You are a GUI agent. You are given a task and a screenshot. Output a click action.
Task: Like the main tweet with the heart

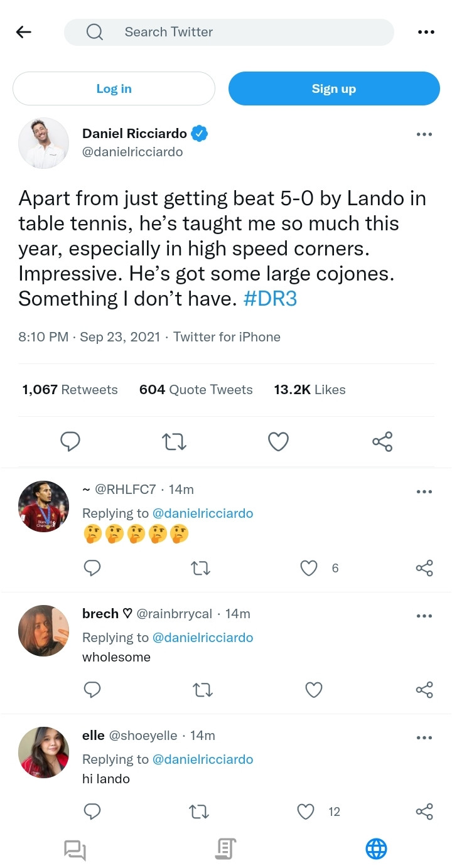278,442
